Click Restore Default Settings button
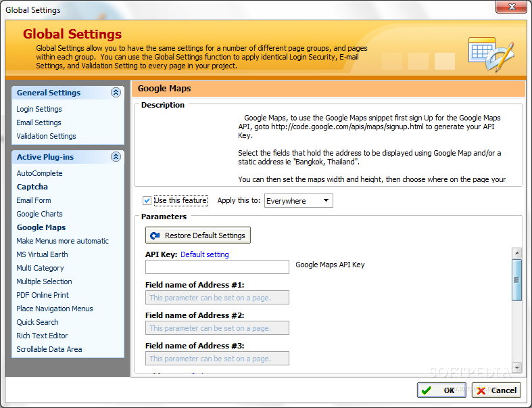Screen dimensions: 532x408 198,235
